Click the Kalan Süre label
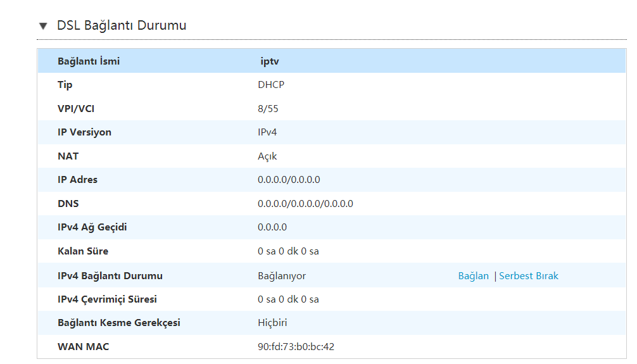637x364 pixels. tap(83, 251)
